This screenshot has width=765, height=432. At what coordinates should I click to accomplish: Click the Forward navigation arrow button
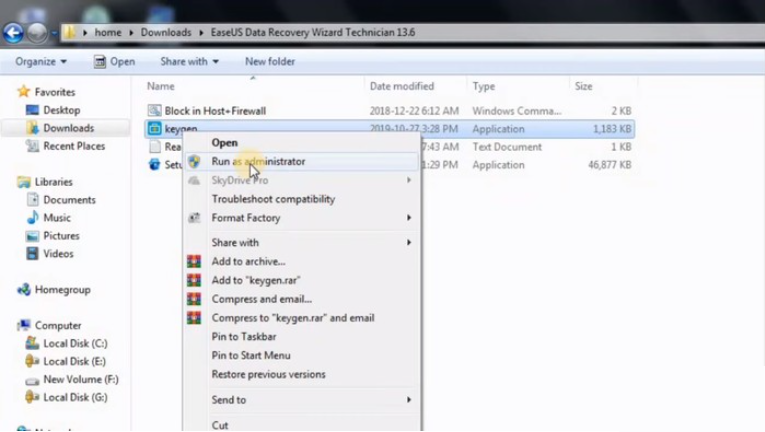pyautogui.click(x=37, y=33)
